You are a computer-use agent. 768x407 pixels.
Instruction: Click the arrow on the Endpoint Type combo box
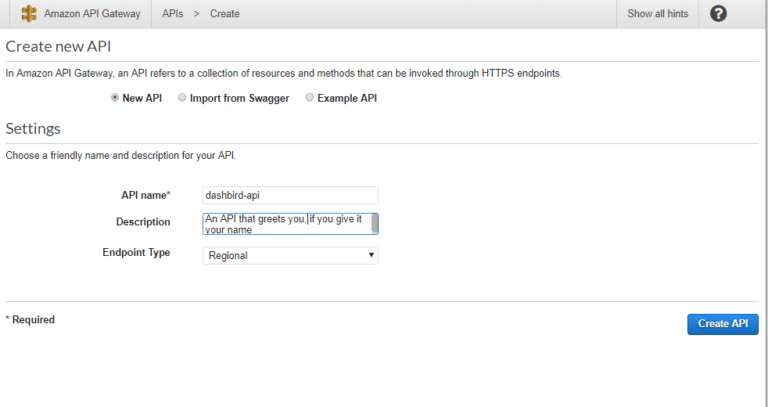pos(371,255)
